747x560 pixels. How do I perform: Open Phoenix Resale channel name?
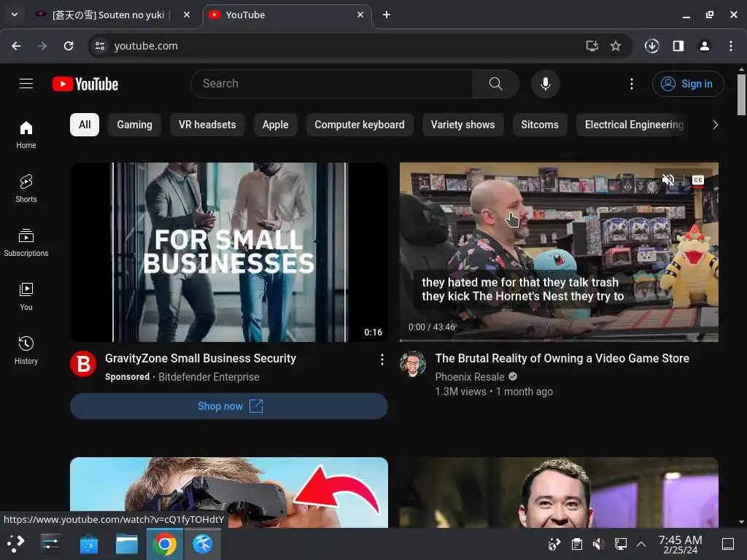(470, 377)
